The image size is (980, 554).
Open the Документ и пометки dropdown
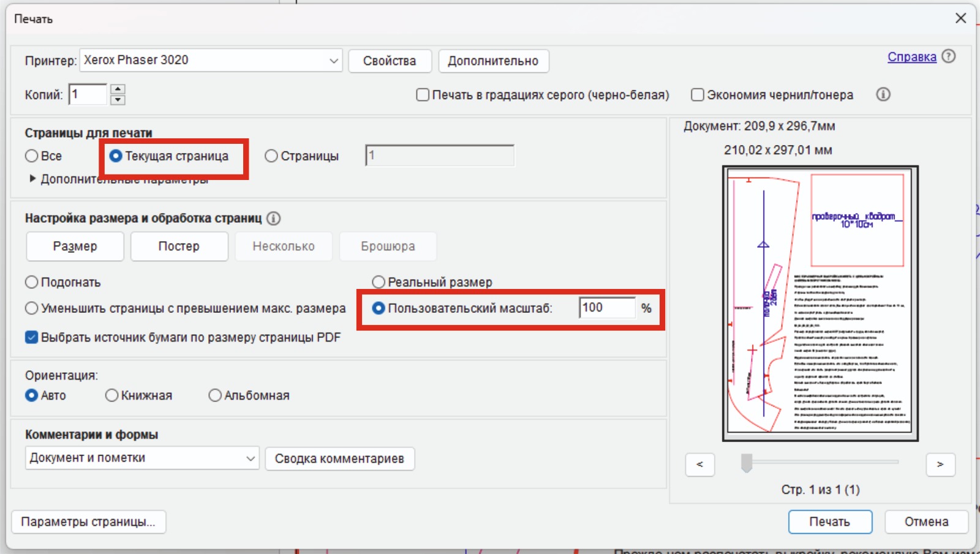pyautogui.click(x=142, y=458)
